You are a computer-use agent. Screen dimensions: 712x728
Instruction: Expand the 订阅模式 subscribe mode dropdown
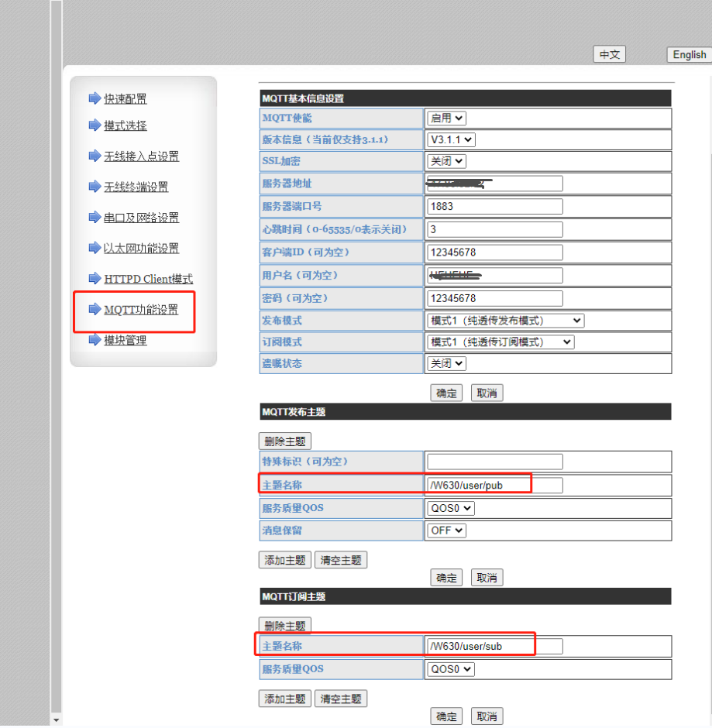pos(500,342)
